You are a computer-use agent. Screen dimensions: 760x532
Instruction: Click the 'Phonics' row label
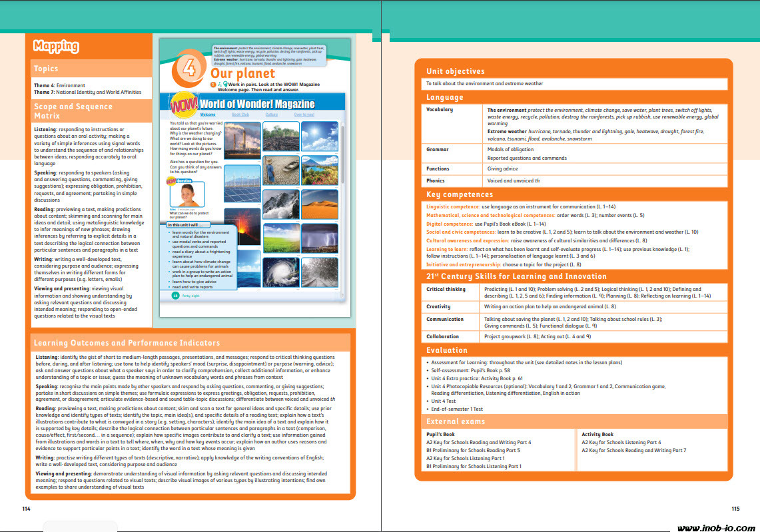point(435,180)
